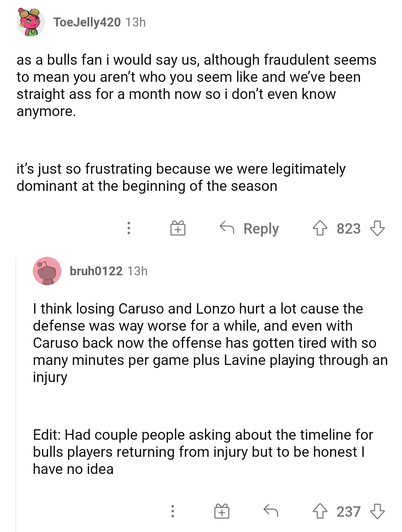
Task: Downvote the comment with 823 points
Action: (x=377, y=228)
